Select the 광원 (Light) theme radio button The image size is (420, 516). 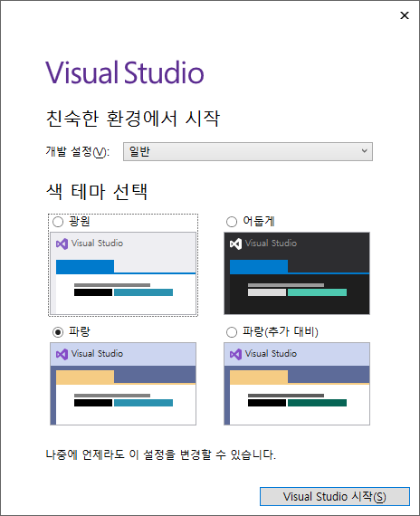[x=58, y=222]
